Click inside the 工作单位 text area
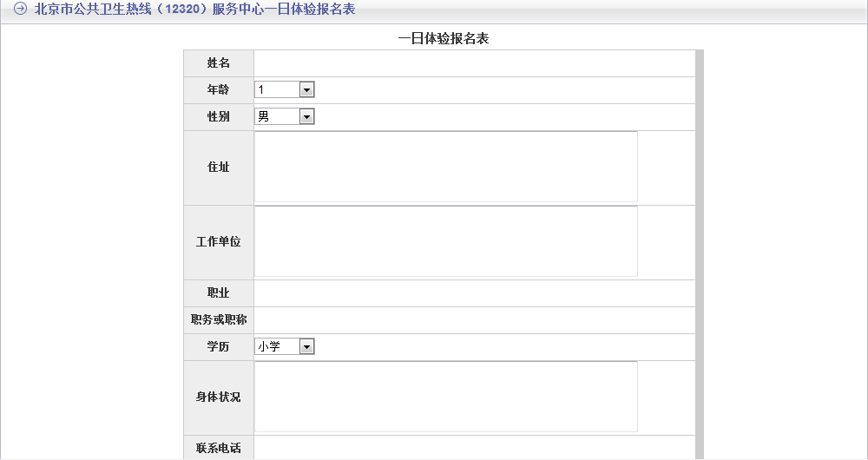 (x=446, y=241)
